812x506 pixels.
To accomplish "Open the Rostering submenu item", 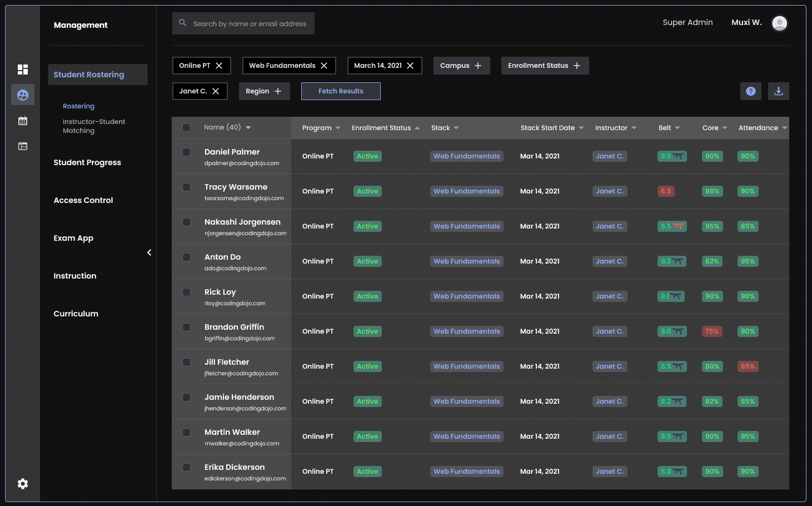I will pyautogui.click(x=78, y=106).
